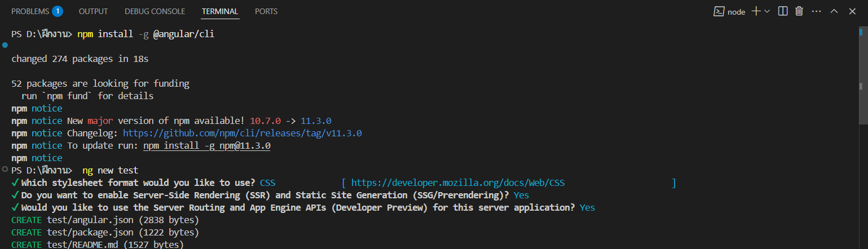The width and height of the screenshot is (868, 249).
Task: Close the panel with X icon
Action: pos(852,11)
